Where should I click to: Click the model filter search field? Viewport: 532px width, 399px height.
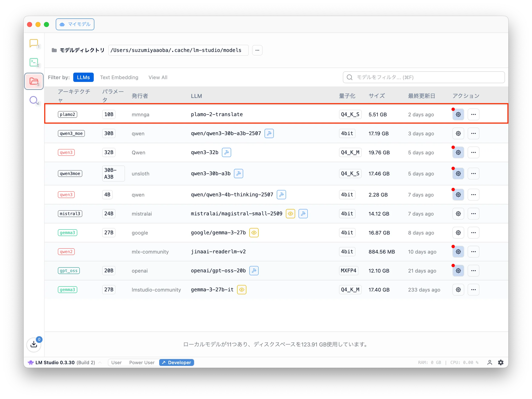click(423, 77)
